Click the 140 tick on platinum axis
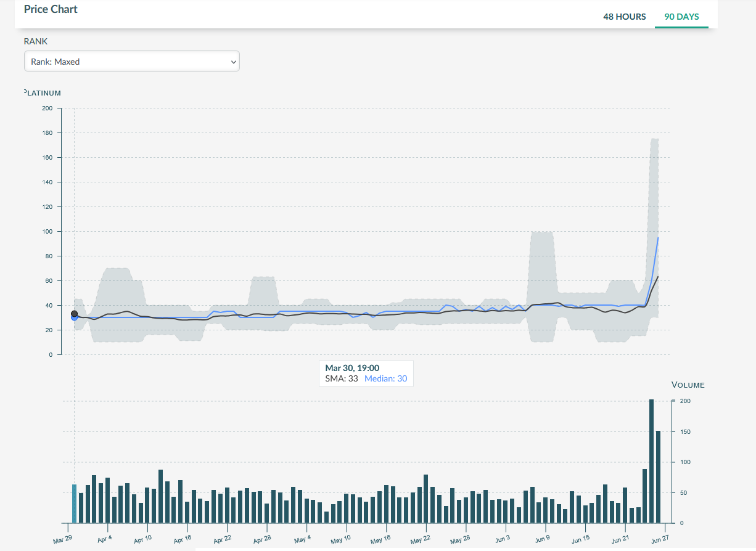 click(x=47, y=182)
